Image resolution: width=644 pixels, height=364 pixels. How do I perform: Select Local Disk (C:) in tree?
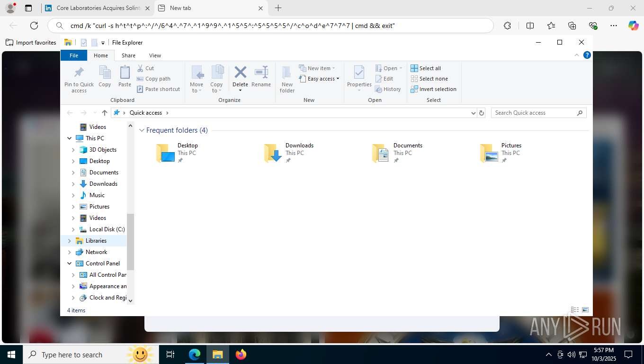click(x=107, y=229)
